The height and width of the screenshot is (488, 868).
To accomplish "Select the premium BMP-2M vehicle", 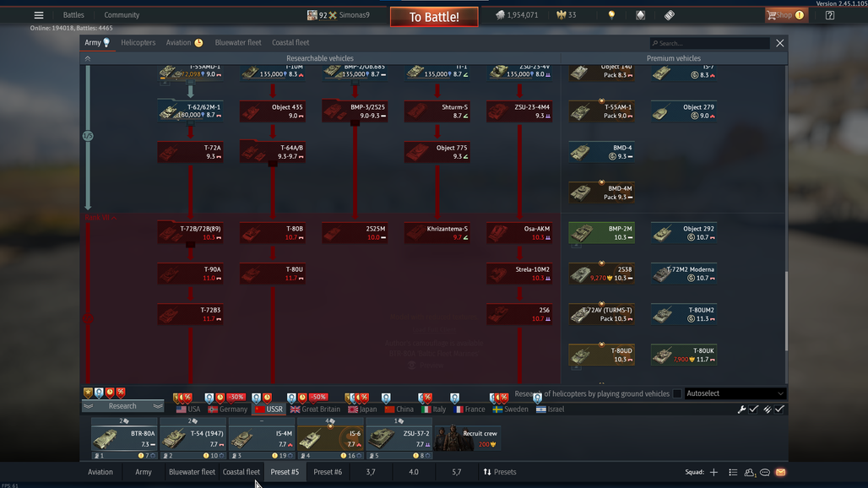I will (x=602, y=233).
